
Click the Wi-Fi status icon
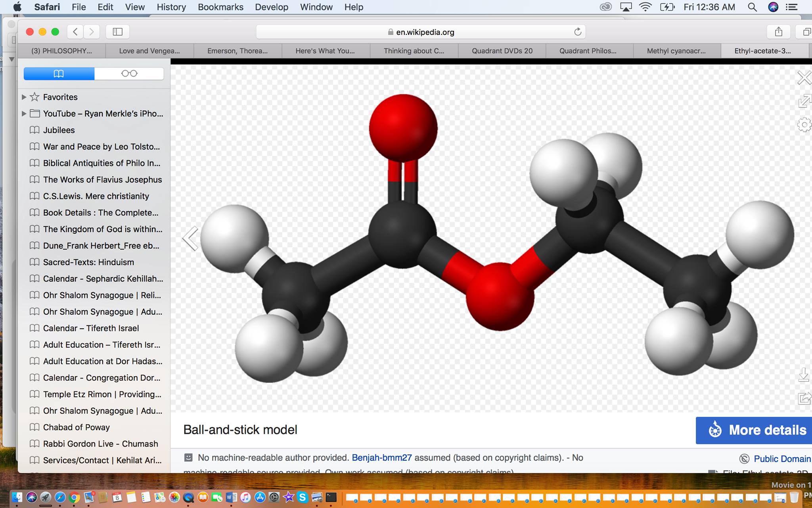click(645, 7)
